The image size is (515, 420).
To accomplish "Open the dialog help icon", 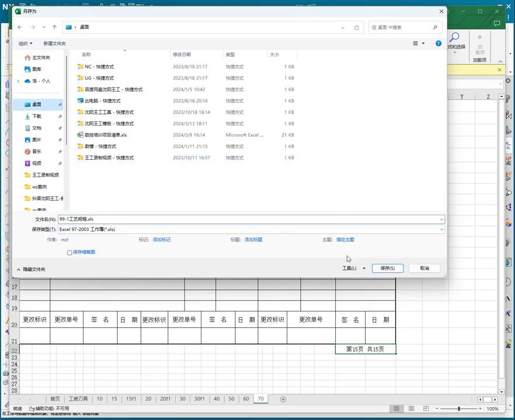I will tap(439, 43).
